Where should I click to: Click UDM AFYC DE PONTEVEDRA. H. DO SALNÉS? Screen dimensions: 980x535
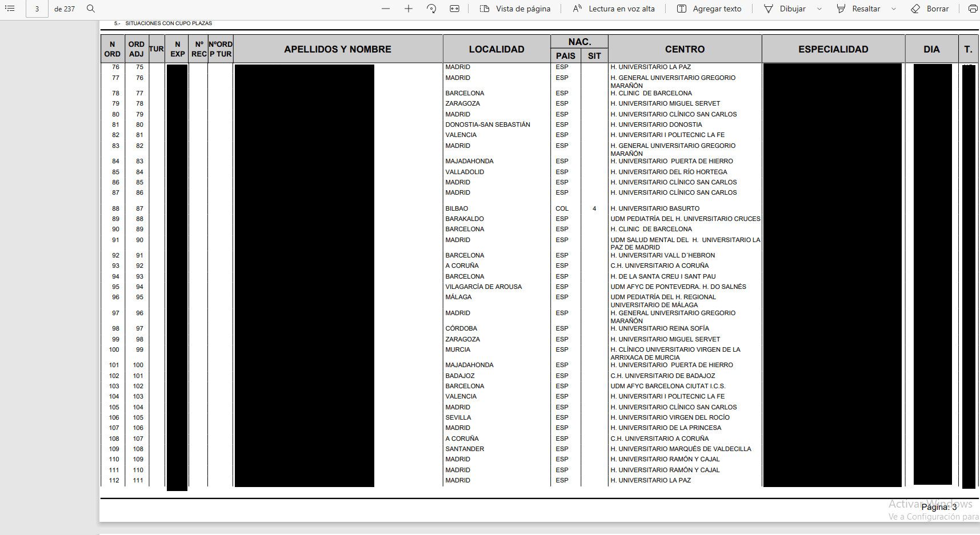[x=678, y=287]
